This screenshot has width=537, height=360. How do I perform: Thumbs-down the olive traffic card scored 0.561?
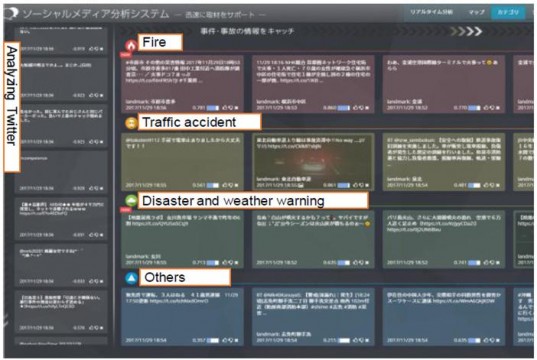pos(230,185)
